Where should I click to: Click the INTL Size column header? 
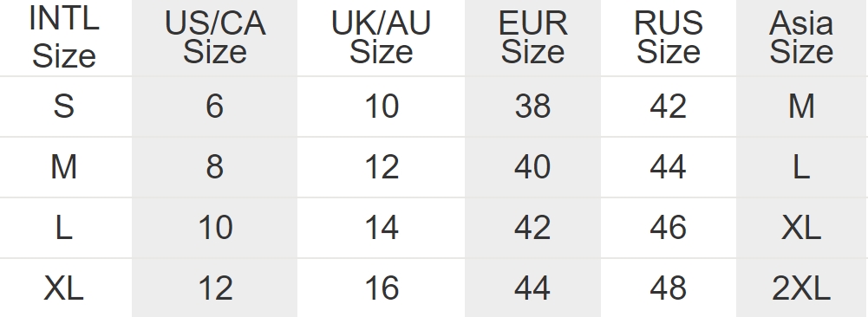pos(64,36)
